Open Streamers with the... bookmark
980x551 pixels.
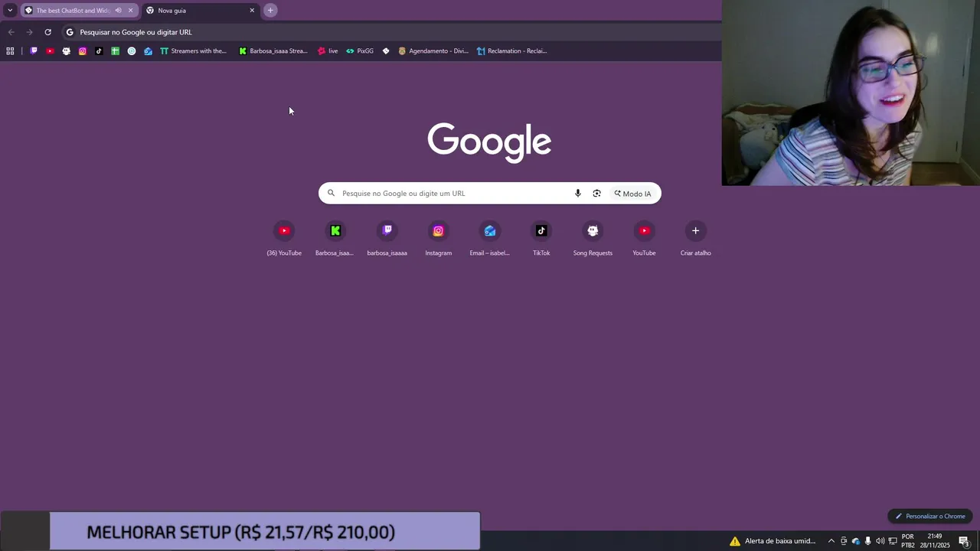pos(193,51)
